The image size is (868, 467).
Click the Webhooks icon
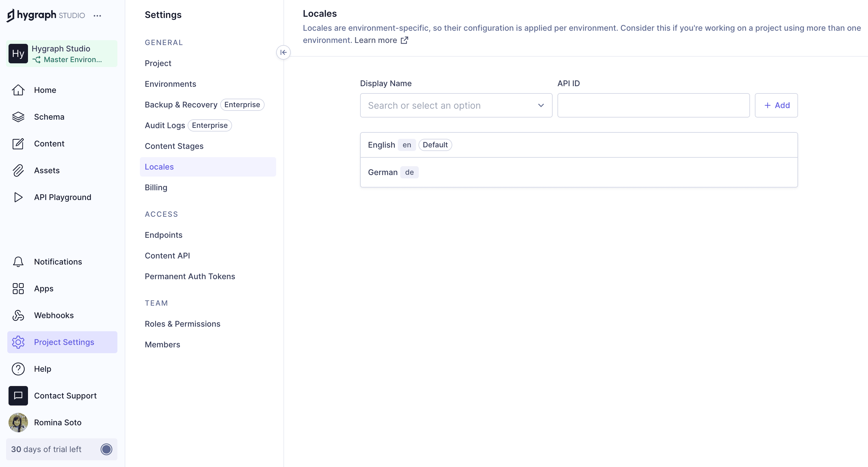(x=18, y=315)
